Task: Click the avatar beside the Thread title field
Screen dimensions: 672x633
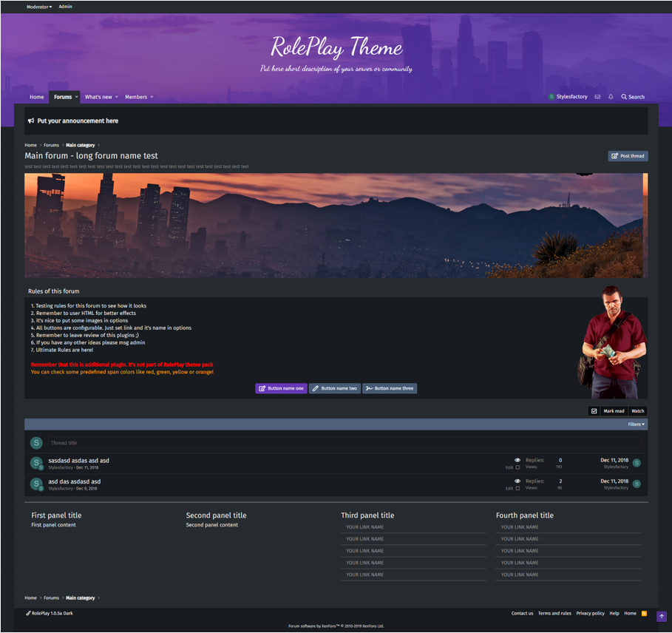Action: tap(36, 443)
